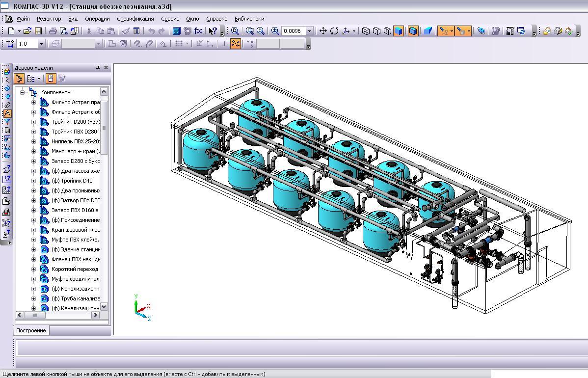588x378 pixels.
Task: Activate the Rotate view tool
Action: click(x=334, y=31)
